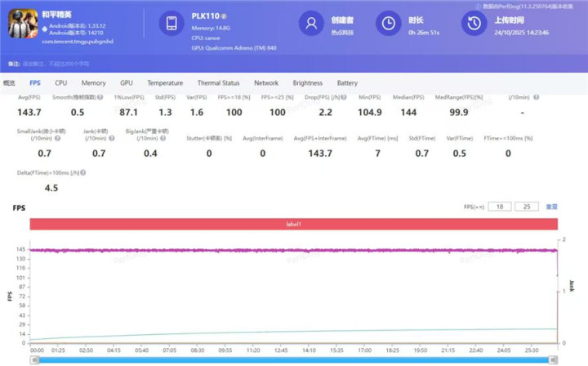Click the Drop(FPS) value 2.2
588x366 pixels.
[x=326, y=112]
